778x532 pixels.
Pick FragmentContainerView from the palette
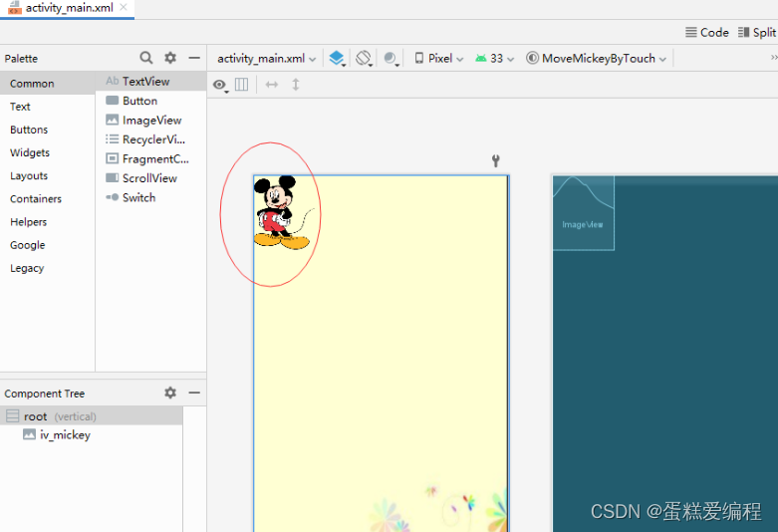[x=150, y=158]
